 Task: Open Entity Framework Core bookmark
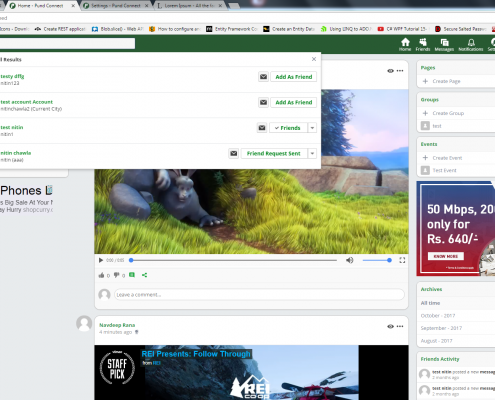232,29
